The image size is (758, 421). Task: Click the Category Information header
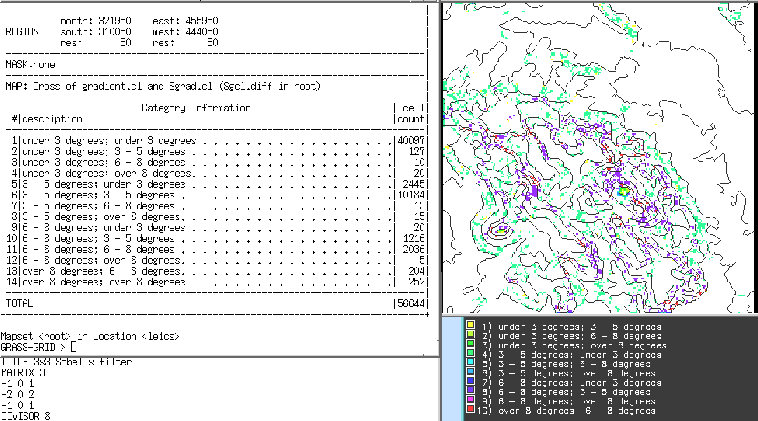tap(196, 108)
